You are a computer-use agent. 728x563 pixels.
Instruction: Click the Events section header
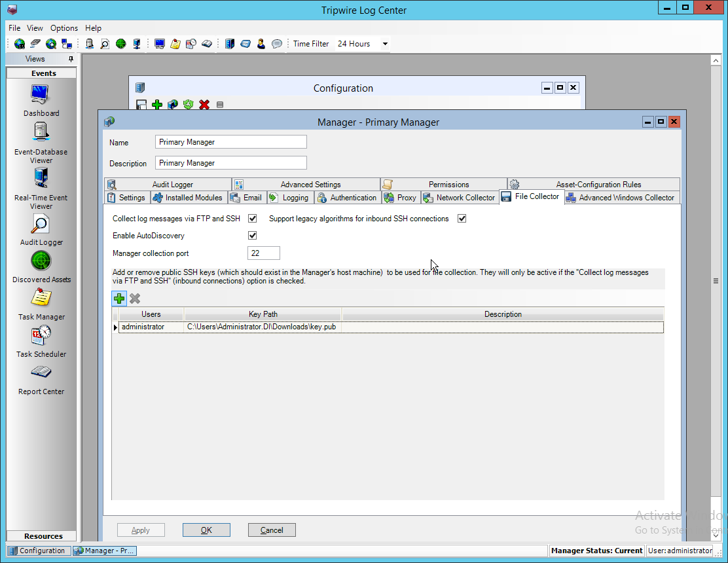(x=41, y=73)
